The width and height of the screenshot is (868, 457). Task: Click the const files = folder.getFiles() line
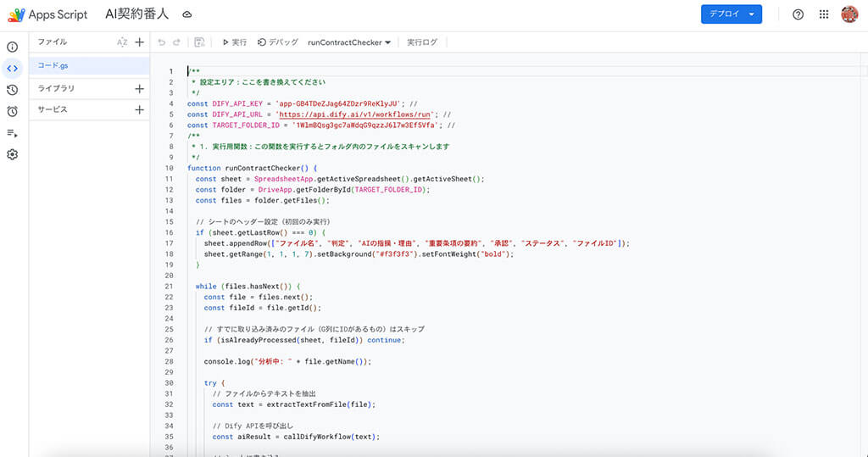pos(263,201)
